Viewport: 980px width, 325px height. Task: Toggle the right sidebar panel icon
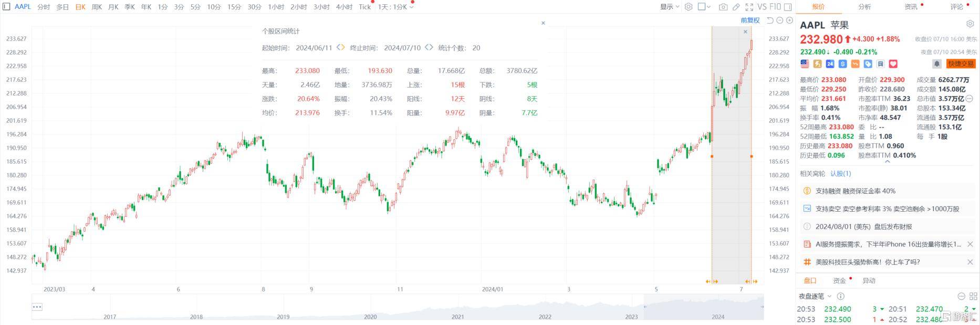point(788,7)
